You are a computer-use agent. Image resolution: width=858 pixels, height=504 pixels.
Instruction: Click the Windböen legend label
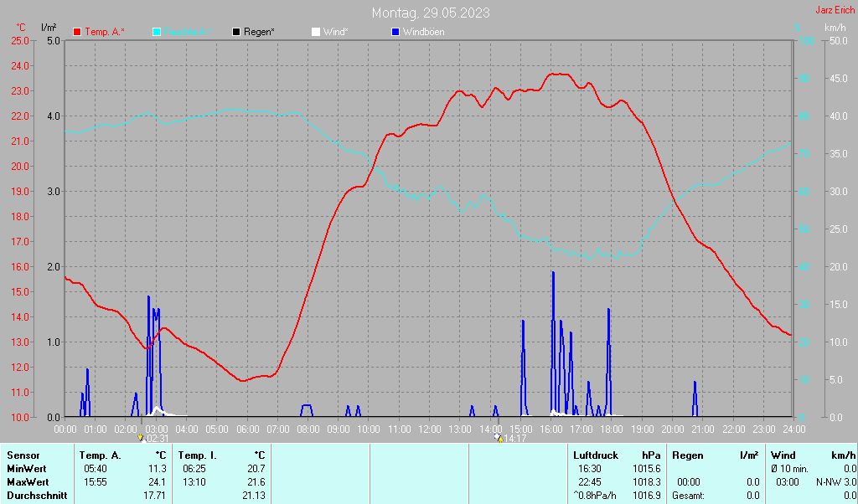[x=424, y=32]
